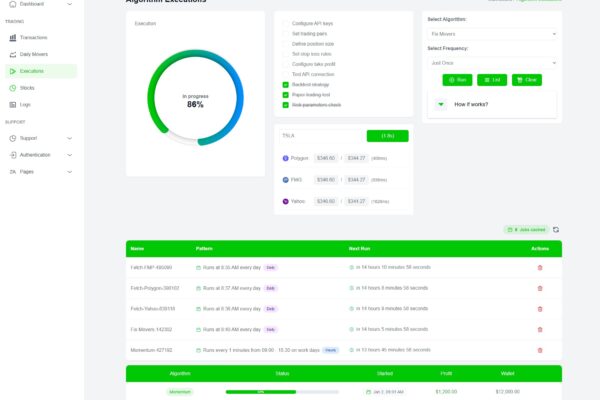Open the Select Frequency dropdown

[x=491, y=62]
